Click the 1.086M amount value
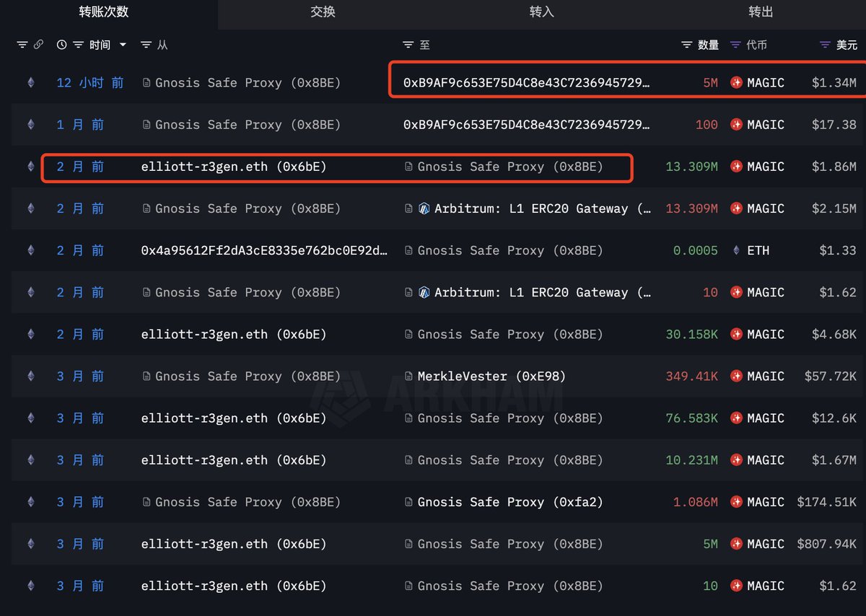Screen dimensions: 866x616 (x=696, y=502)
